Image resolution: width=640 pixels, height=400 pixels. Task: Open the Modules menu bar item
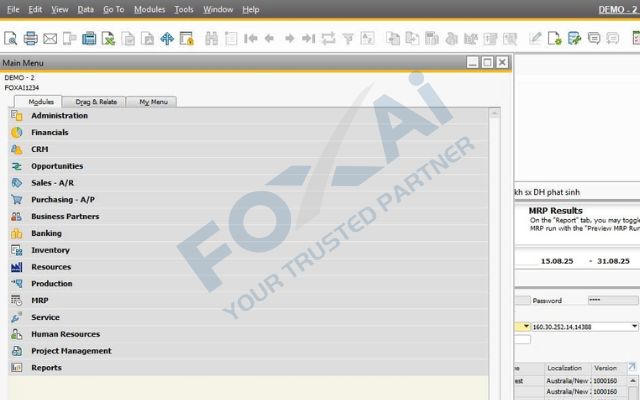tap(149, 9)
